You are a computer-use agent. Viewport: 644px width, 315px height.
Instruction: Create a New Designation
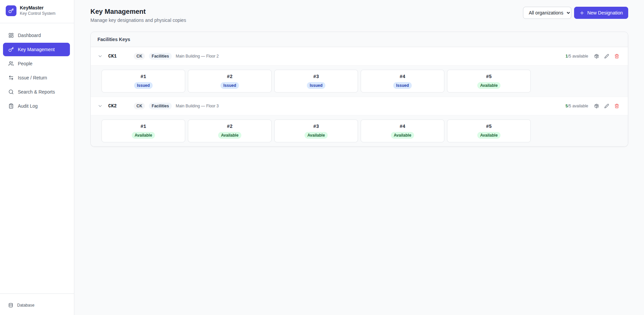click(601, 13)
